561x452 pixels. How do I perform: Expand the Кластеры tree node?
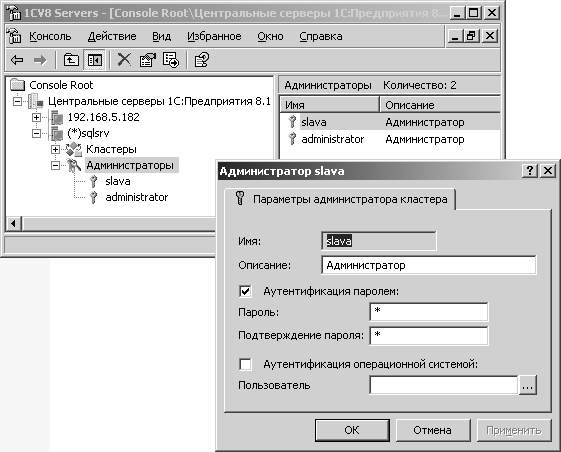55,149
